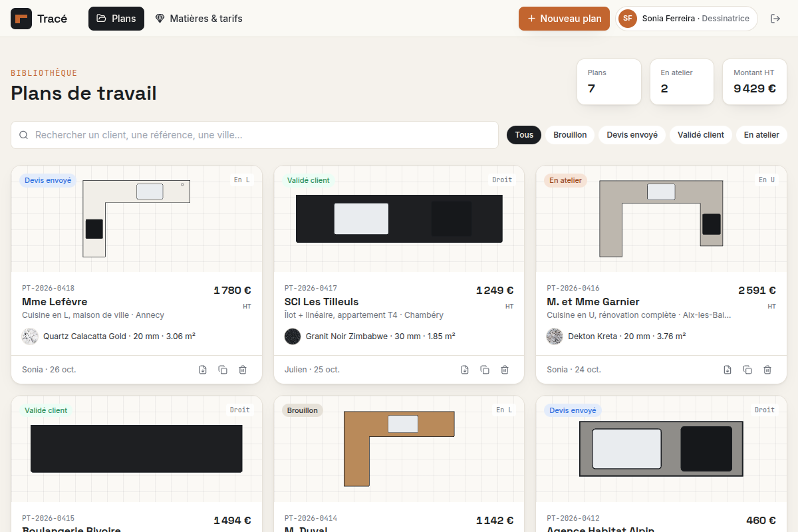
Task: Click the price 2 591 €
Action: click(x=757, y=291)
